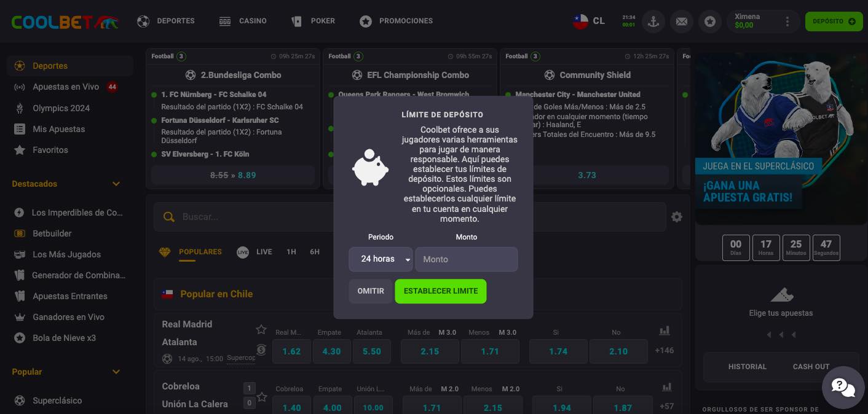Open the Casino menu

pos(243,21)
